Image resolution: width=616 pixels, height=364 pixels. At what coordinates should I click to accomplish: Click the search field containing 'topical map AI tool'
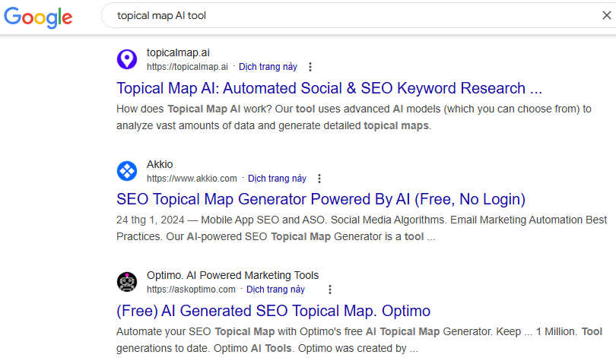coord(357,15)
